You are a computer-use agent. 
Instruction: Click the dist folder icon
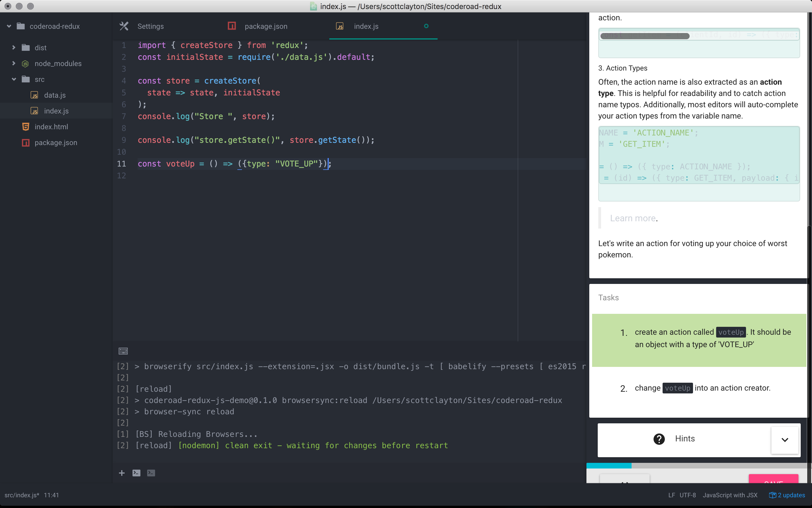(x=25, y=47)
